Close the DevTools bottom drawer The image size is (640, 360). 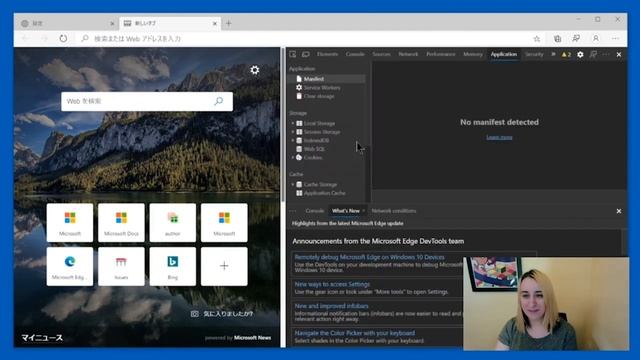pyautogui.click(x=619, y=211)
